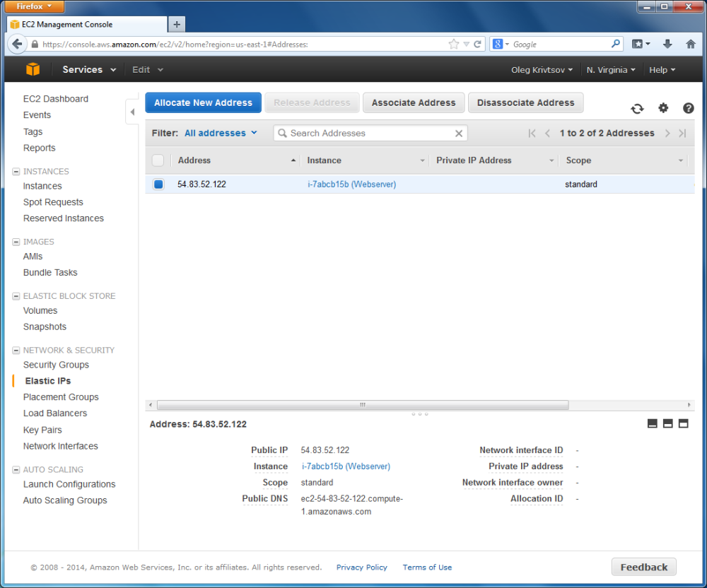Open the instance link in details pane
707x588 pixels.
click(x=346, y=466)
